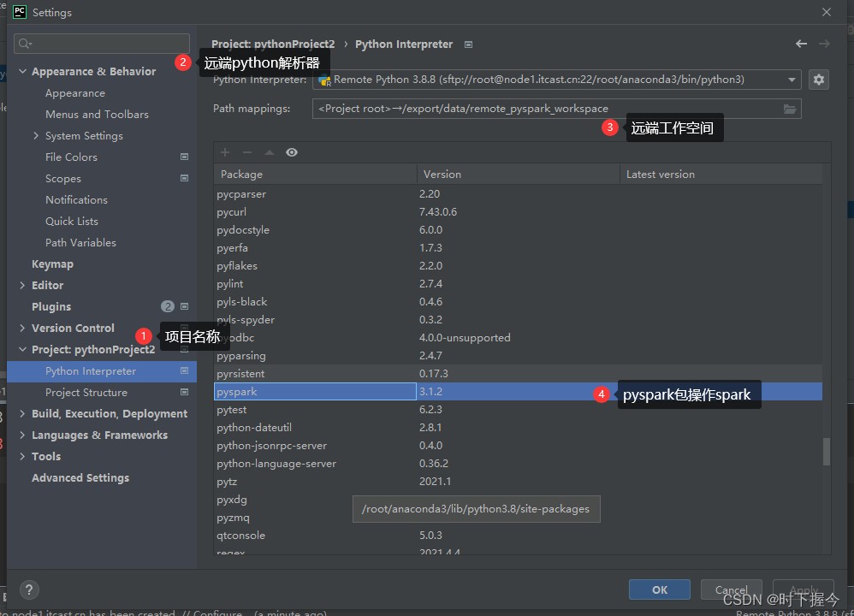
Task: Open path mappings folder browse icon
Action: click(790, 109)
